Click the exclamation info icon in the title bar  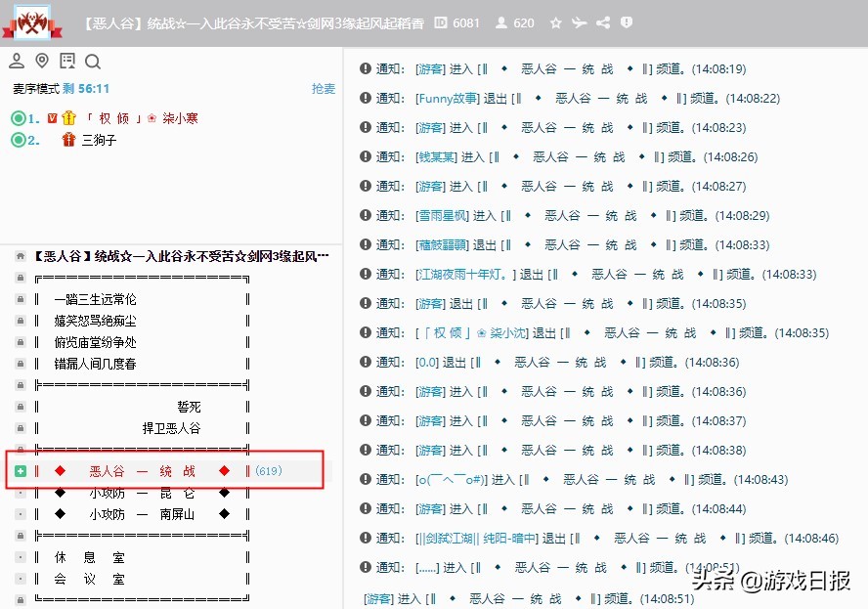point(626,22)
